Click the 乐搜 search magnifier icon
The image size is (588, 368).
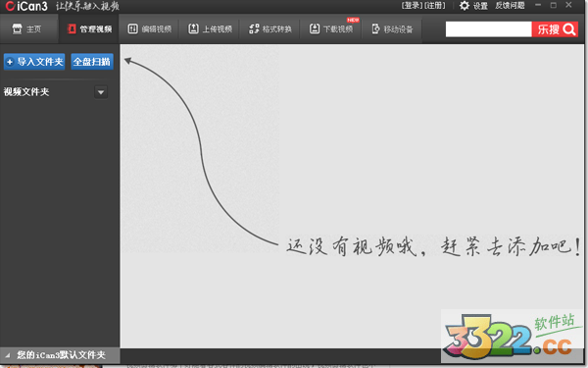pyautogui.click(x=568, y=29)
